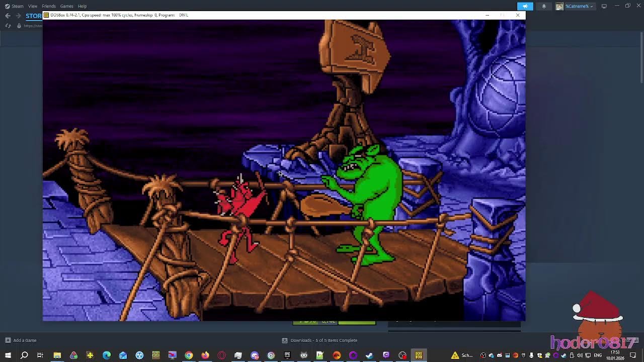Launch Google Chrome from the taskbar
The image size is (644, 362).
tap(189, 355)
